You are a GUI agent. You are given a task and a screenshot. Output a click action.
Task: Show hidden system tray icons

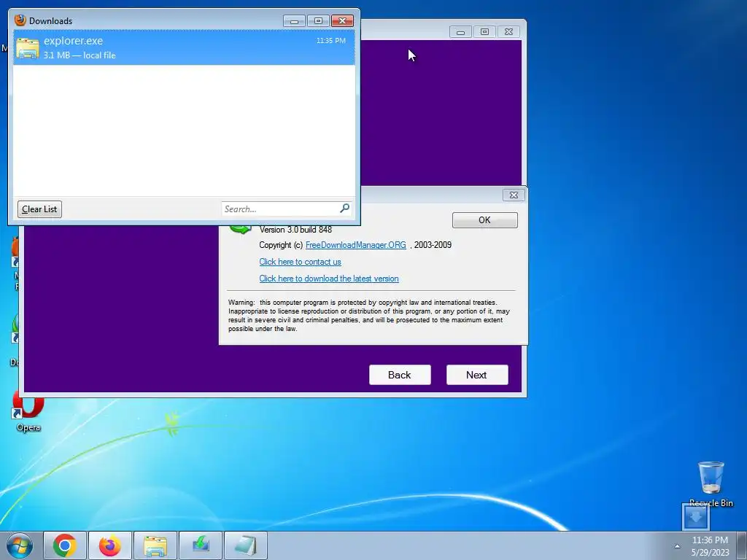coord(677,546)
